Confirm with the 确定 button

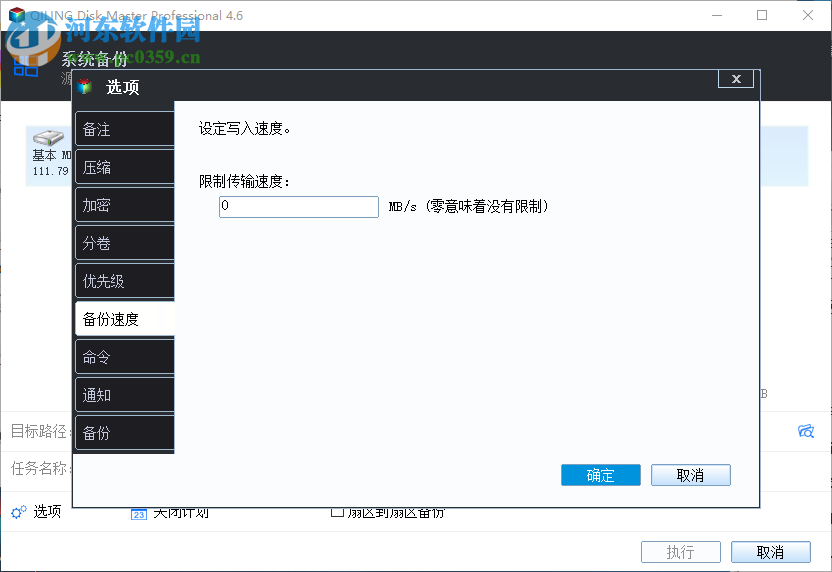coord(601,475)
